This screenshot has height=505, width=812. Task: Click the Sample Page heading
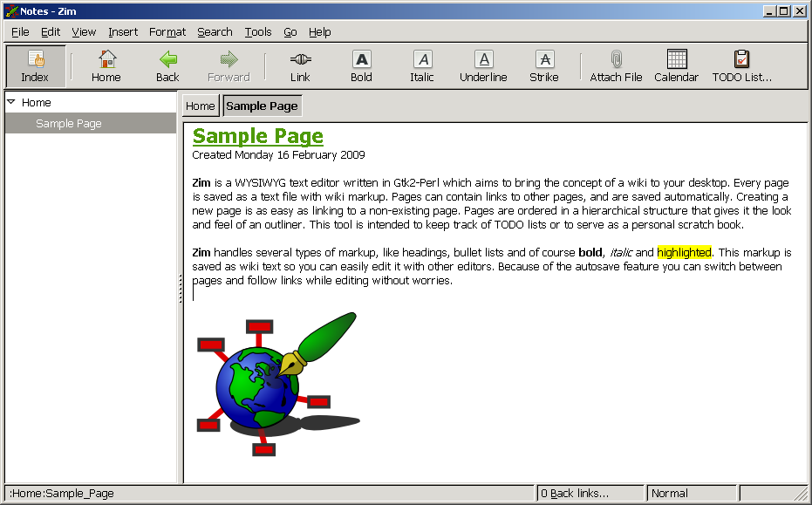click(258, 136)
